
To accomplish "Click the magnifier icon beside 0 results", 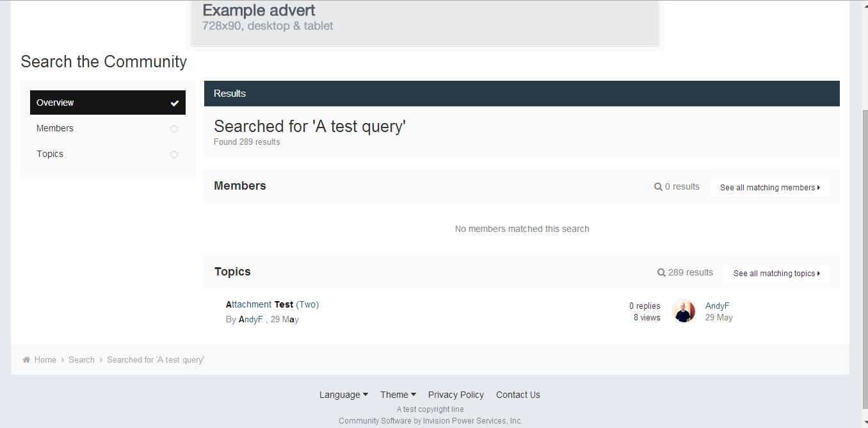I will click(x=658, y=187).
